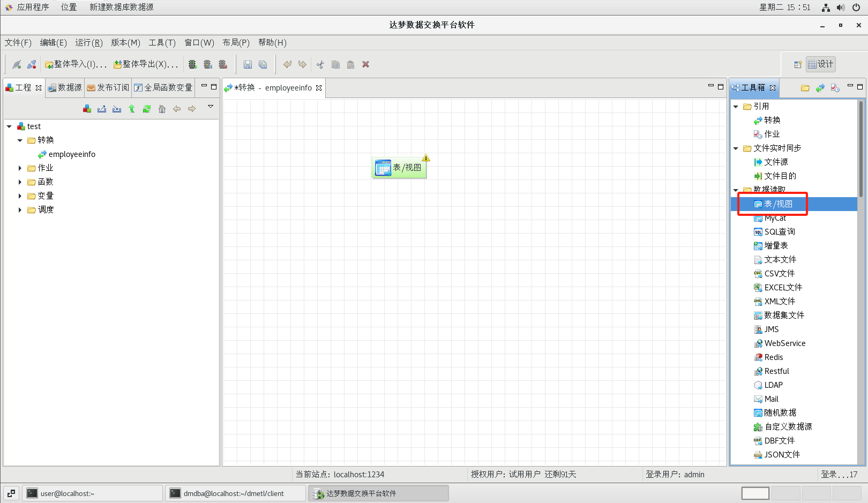Click the job clock icon in 工具箱 header

click(835, 88)
